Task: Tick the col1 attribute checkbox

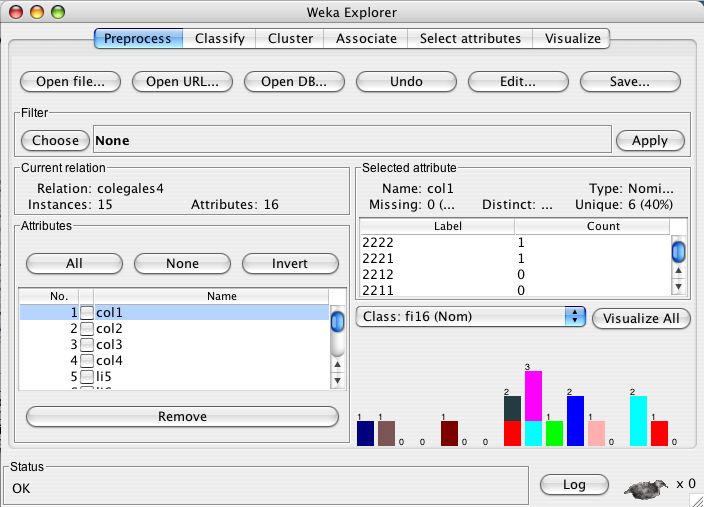Action: pos(87,313)
